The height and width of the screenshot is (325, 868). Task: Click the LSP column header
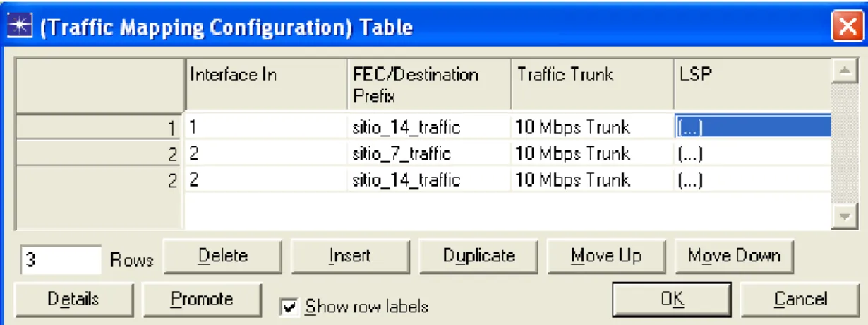(752, 84)
